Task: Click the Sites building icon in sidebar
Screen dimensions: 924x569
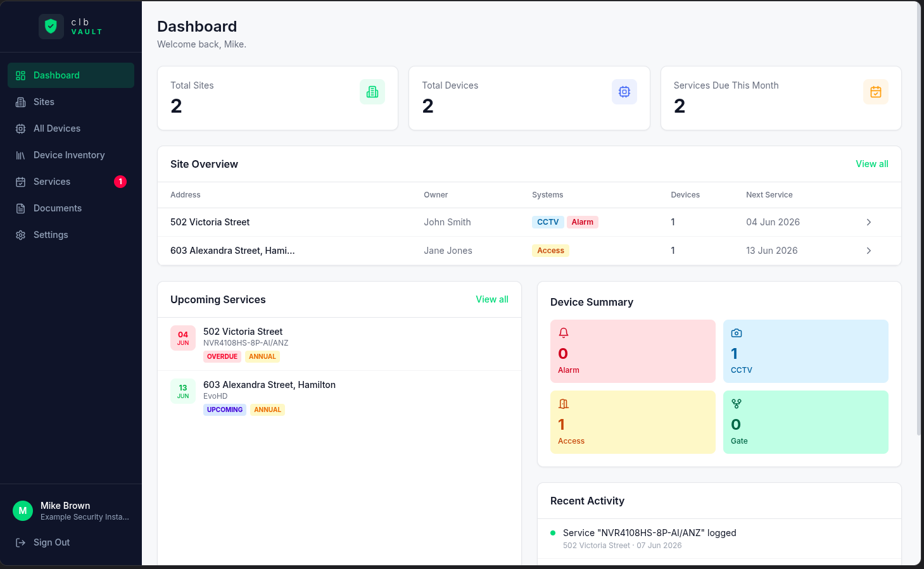Action: tap(20, 102)
